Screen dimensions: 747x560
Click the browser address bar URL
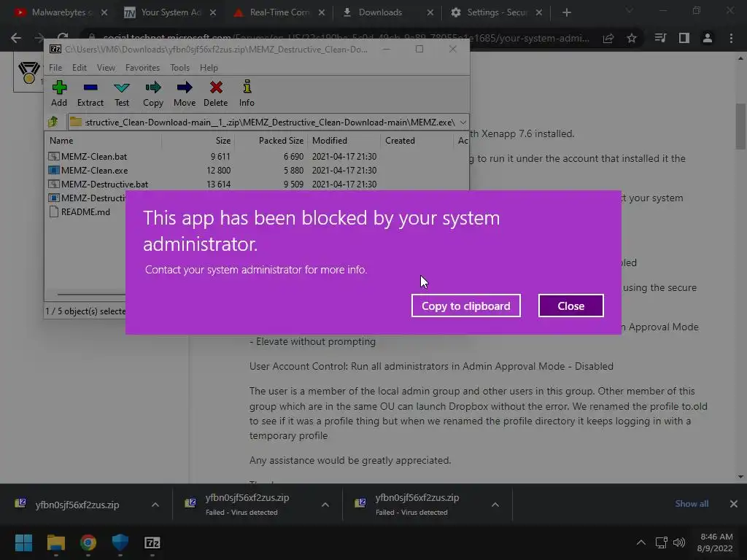click(345, 38)
